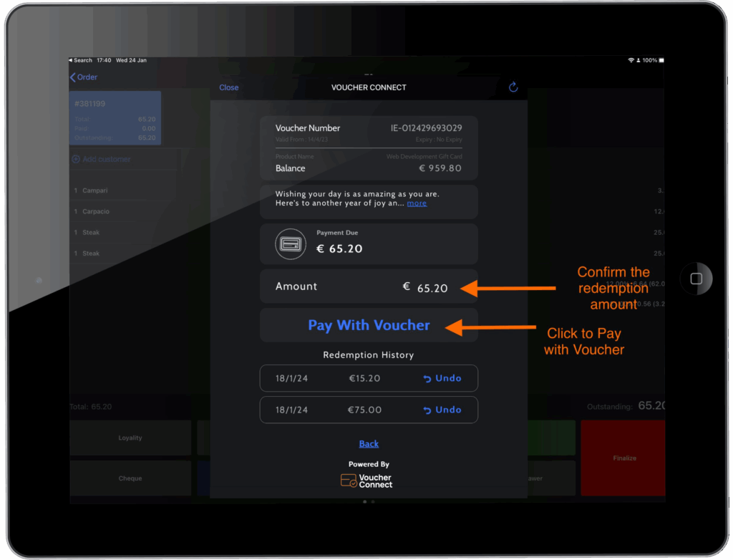Expand the greeting message with more link
Screen dimensions: 733x560
click(x=417, y=203)
